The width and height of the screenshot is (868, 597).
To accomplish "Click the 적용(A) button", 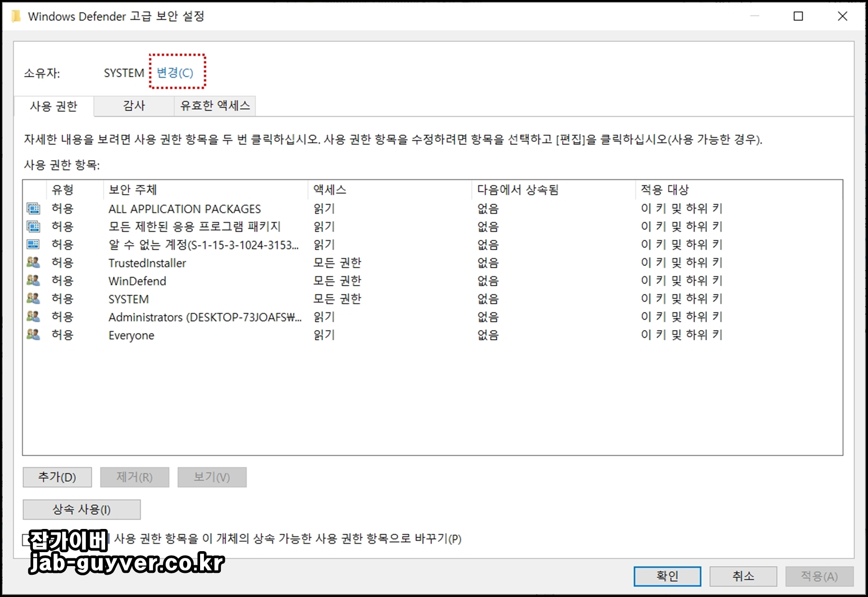I will pos(819,576).
